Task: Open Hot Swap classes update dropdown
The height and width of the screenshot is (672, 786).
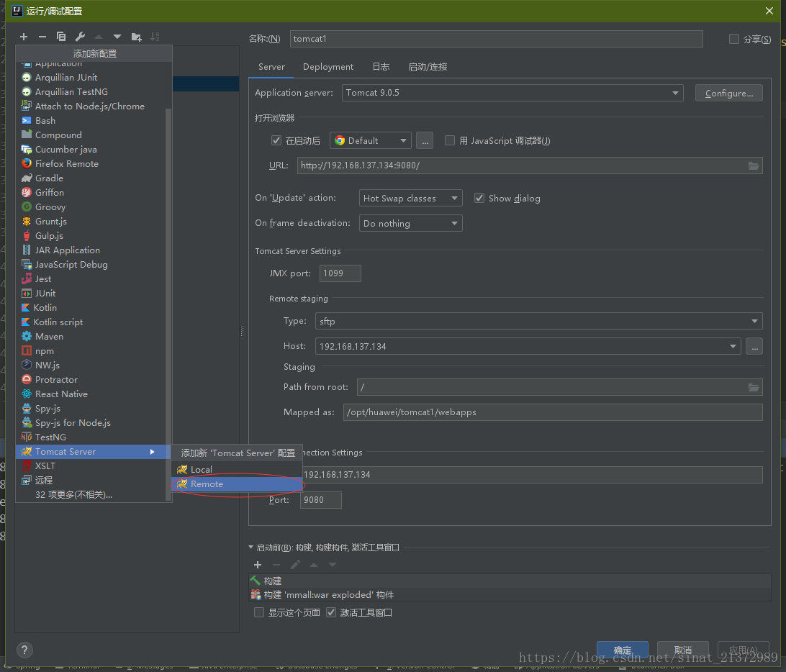Action: click(410, 198)
